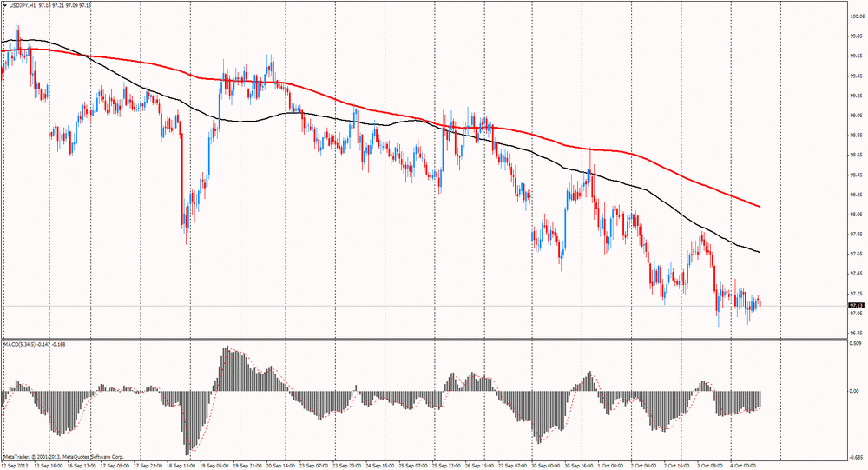Click the small triangle icon beside USDJPY,H1
This screenshot has width=868, height=470.
point(4,5)
